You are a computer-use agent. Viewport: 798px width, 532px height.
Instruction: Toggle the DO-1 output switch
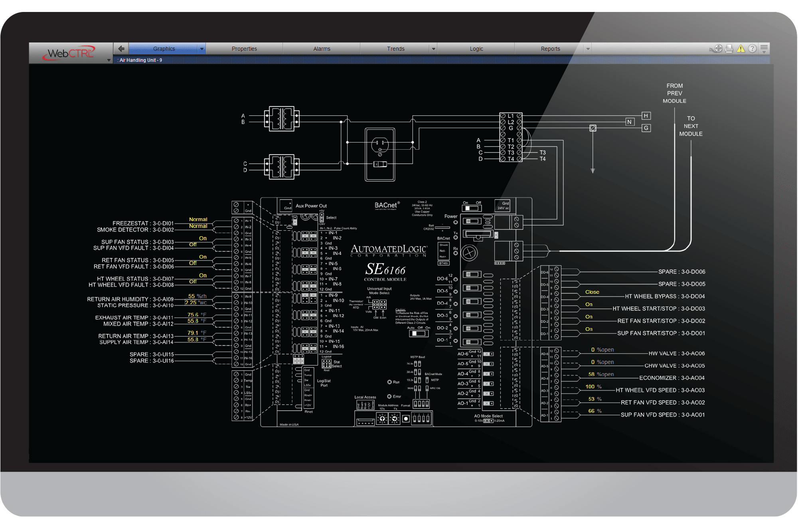click(x=472, y=342)
